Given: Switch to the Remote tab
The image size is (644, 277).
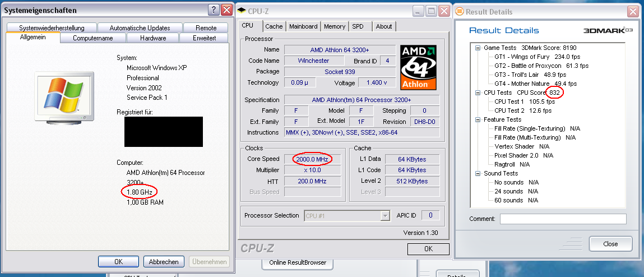Looking at the screenshot, I should (206, 28).
